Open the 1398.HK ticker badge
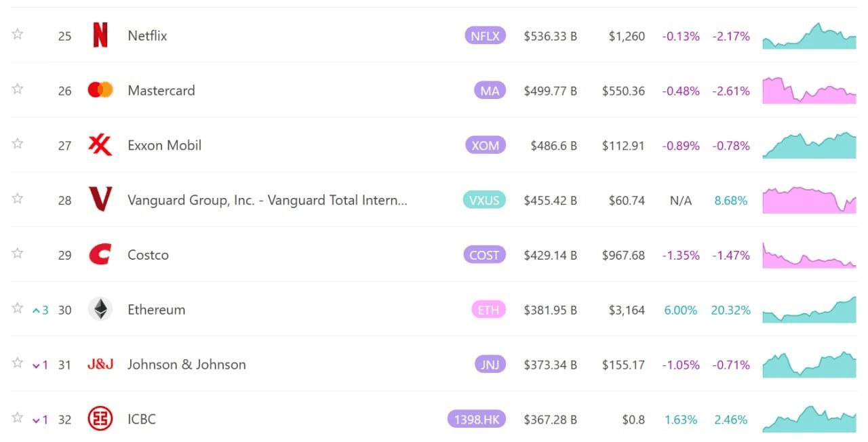The height and width of the screenshot is (442, 868). click(x=477, y=419)
